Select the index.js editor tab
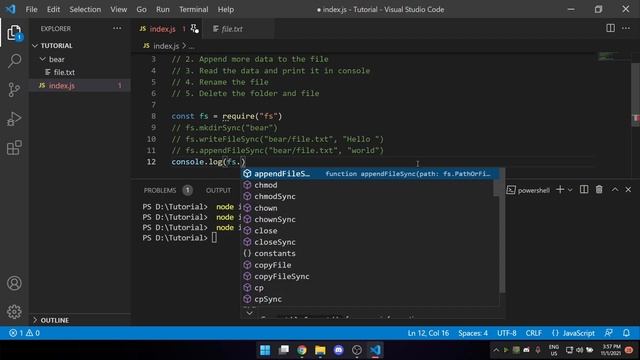The image size is (640, 360). (x=167, y=29)
